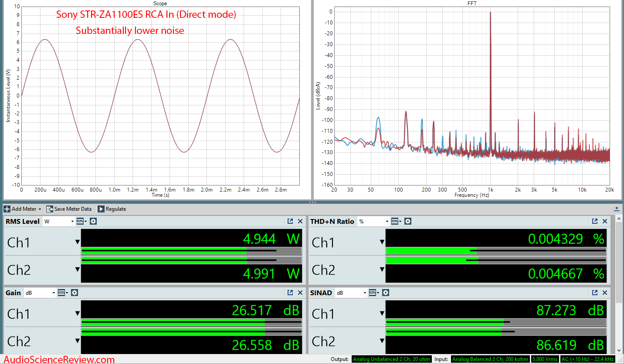
Task: Expand the THD+N Ratio Ch1 channel arrow
Action: click(382, 242)
